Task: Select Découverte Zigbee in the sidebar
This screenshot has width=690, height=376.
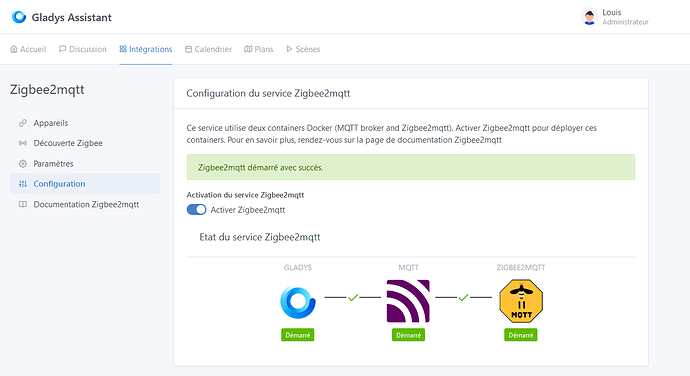Action: (85, 143)
